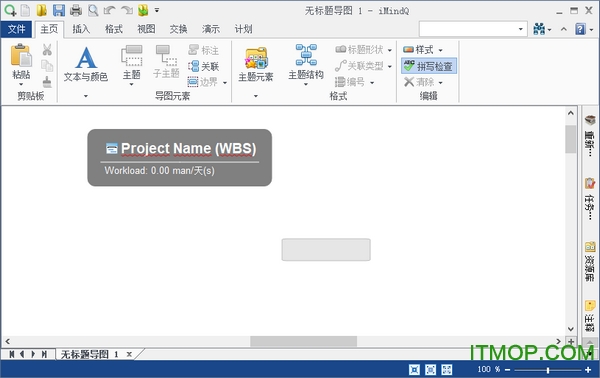The image size is (600, 378).
Task: Switch to the 演示 tab
Action: pyautogui.click(x=211, y=29)
